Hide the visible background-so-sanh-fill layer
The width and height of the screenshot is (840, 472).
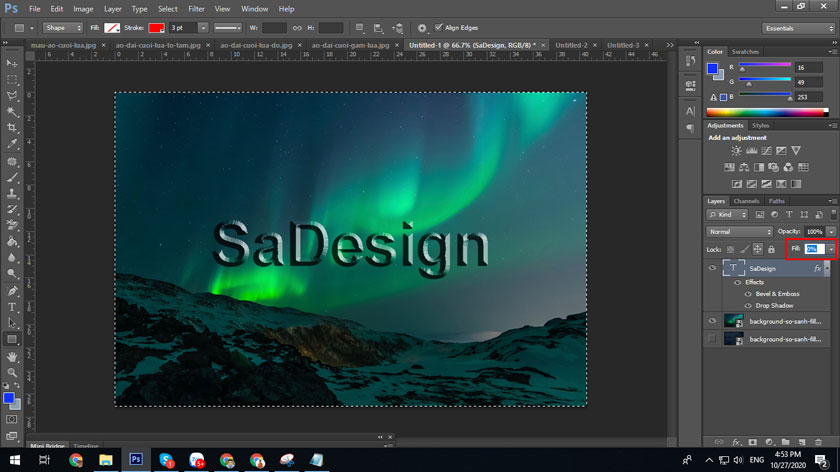coord(712,321)
